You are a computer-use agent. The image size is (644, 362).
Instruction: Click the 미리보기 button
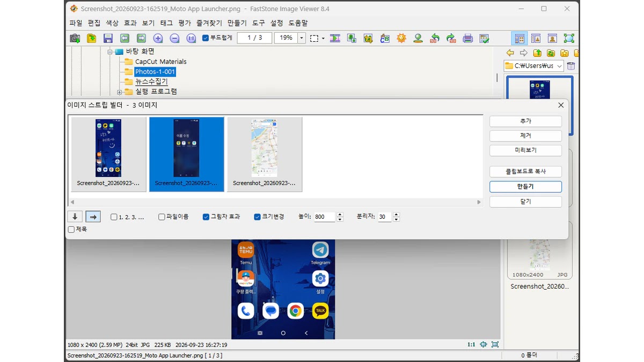tap(525, 150)
